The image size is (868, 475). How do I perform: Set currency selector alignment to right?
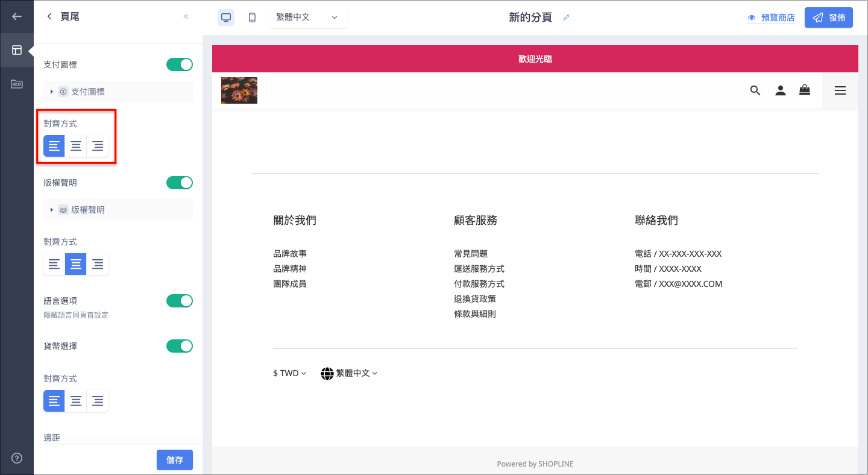click(98, 401)
